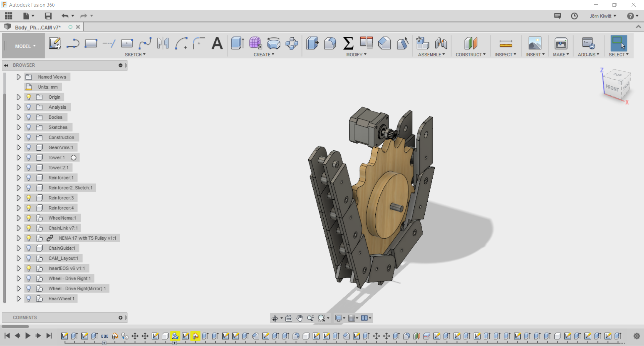Open the ASSEMBLE menu
The image size is (644, 346).
click(x=431, y=54)
